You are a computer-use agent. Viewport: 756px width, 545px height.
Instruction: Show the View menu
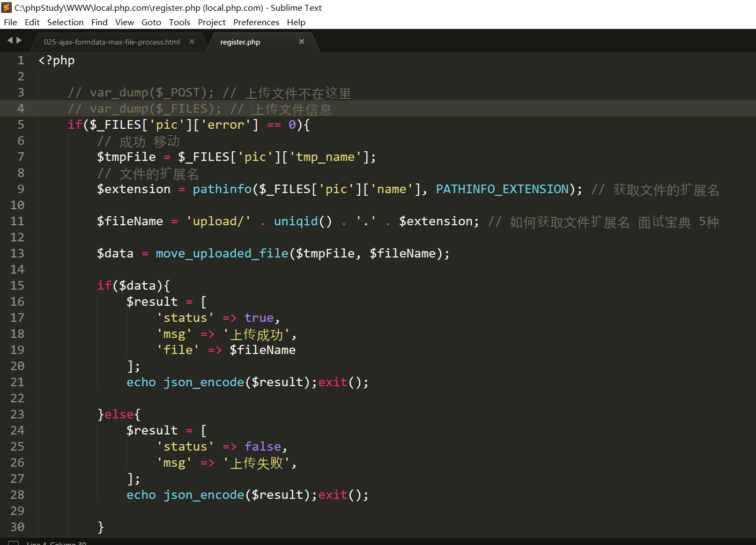coord(124,22)
